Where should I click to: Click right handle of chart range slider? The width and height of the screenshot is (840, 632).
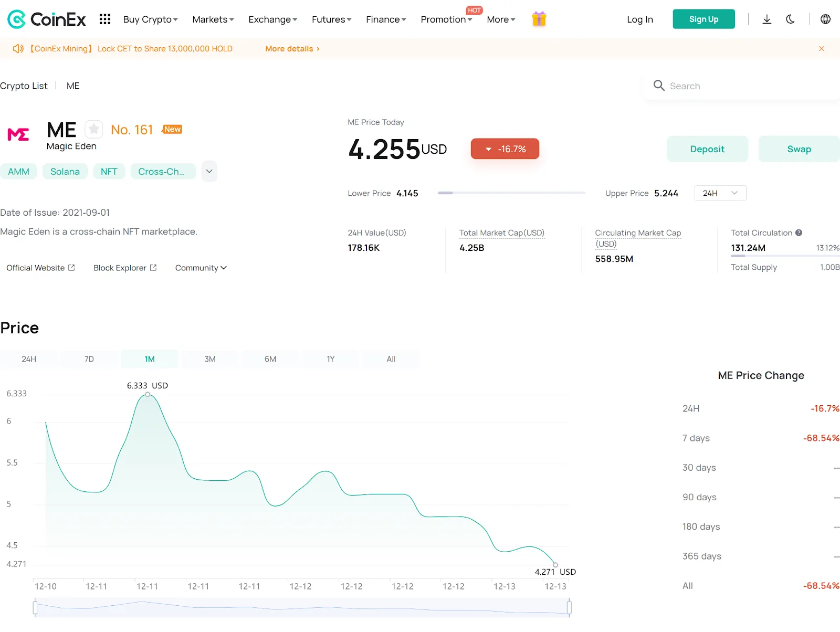pyautogui.click(x=569, y=608)
